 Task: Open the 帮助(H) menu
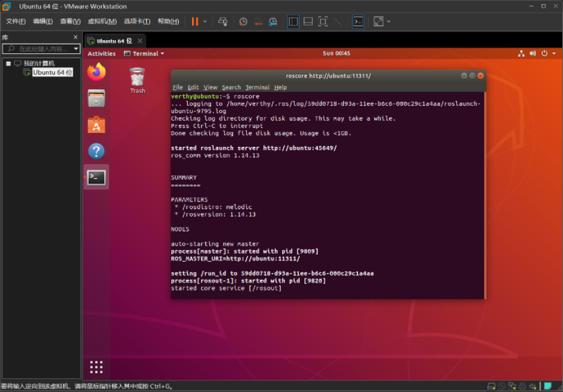pos(168,21)
